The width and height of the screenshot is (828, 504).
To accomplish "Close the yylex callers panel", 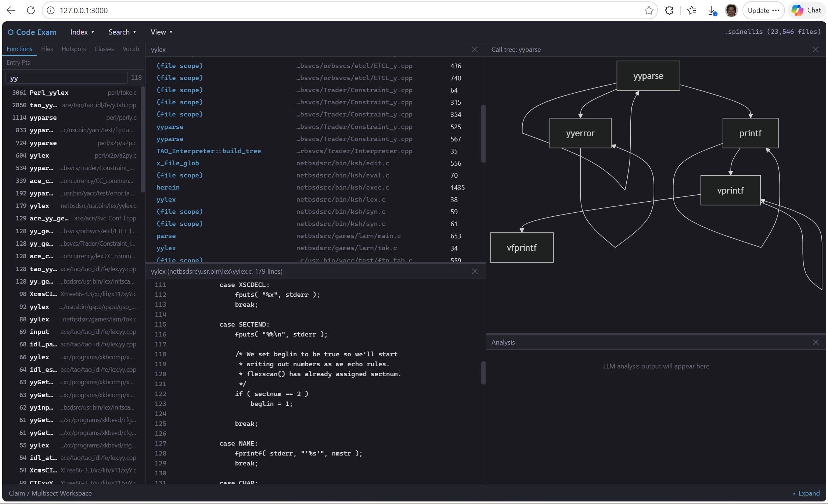I will point(475,50).
